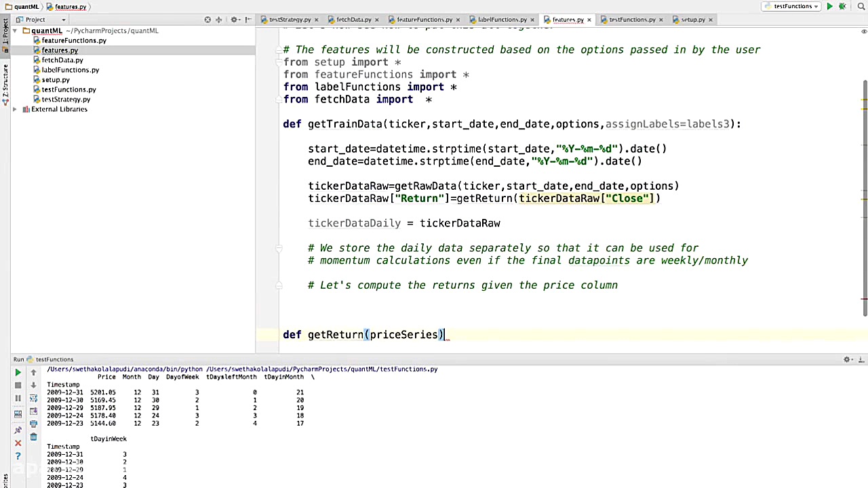Run testFunctions with the green toolbar play button
The height and width of the screenshot is (488, 868).
click(x=829, y=6)
